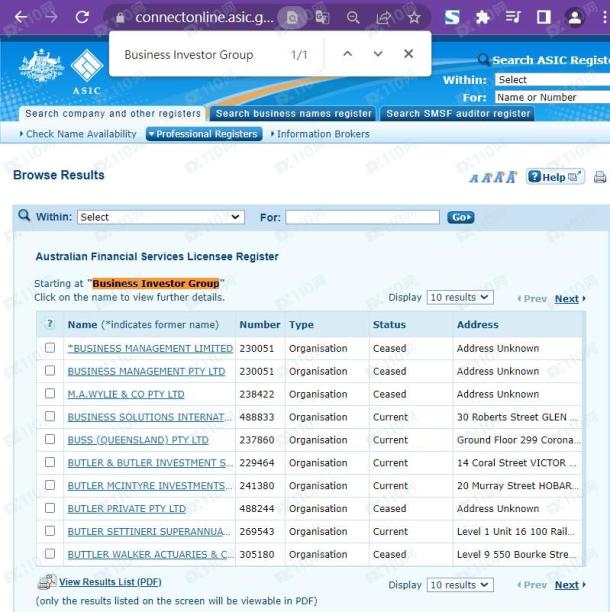Open bottom Display 10 results dropdown
The height and width of the screenshot is (612, 610).
(x=460, y=585)
